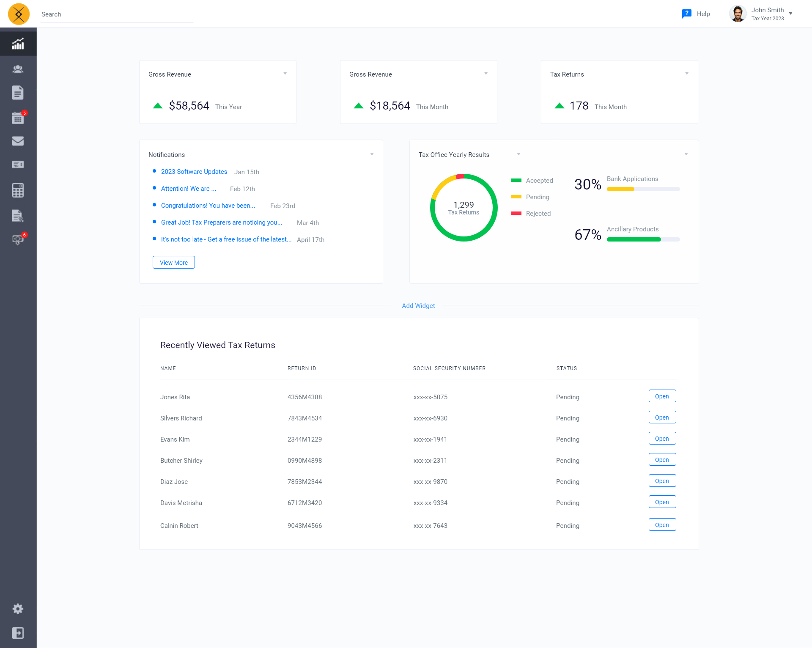Open the John Smith account menu
The height and width of the screenshot is (648, 812).
click(768, 13)
